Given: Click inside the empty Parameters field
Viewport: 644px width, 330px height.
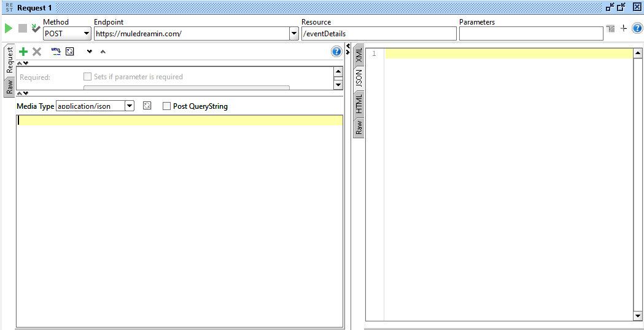Looking at the screenshot, I should tap(530, 34).
